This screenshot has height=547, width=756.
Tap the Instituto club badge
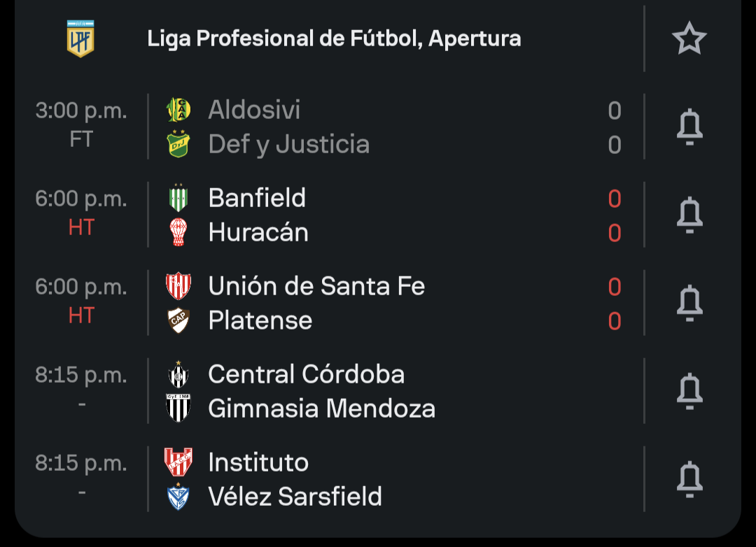[178, 462]
